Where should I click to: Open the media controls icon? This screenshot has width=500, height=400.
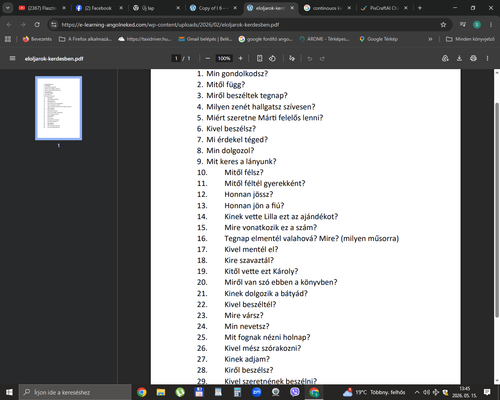463,24
